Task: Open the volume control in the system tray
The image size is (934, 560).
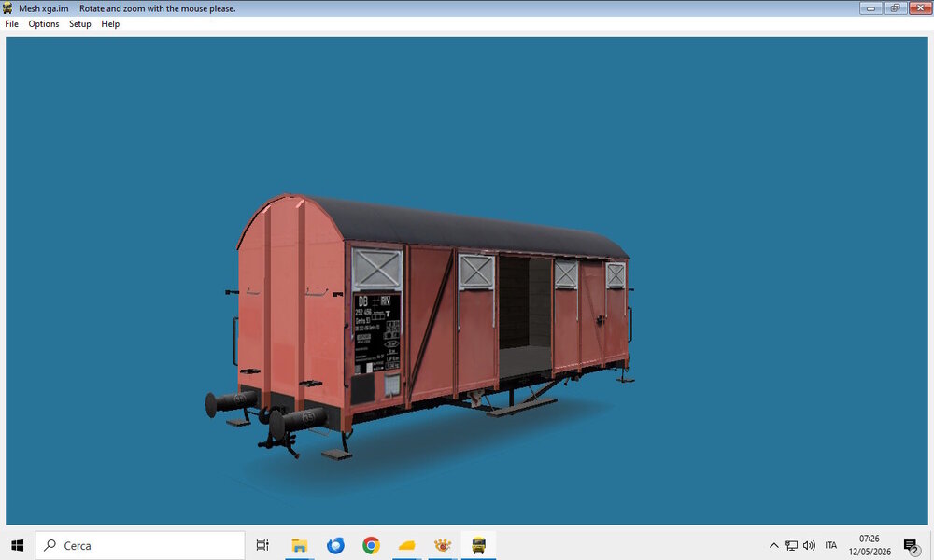Action: coord(809,545)
